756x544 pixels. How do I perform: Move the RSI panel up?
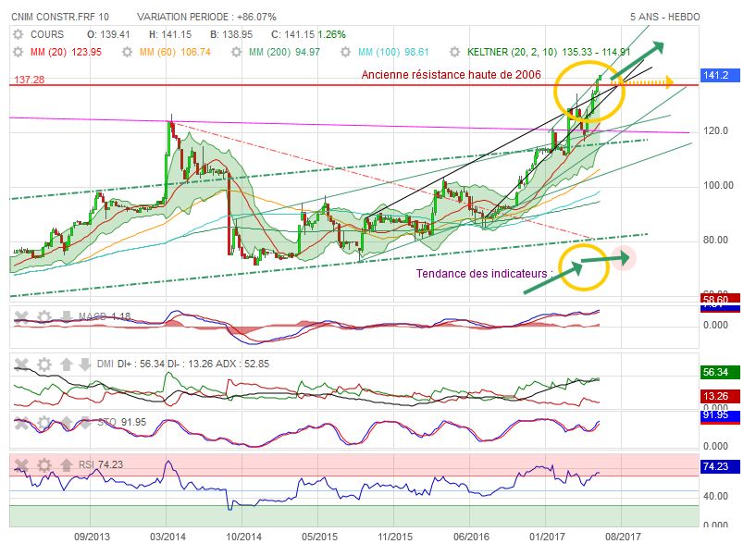(x=67, y=465)
